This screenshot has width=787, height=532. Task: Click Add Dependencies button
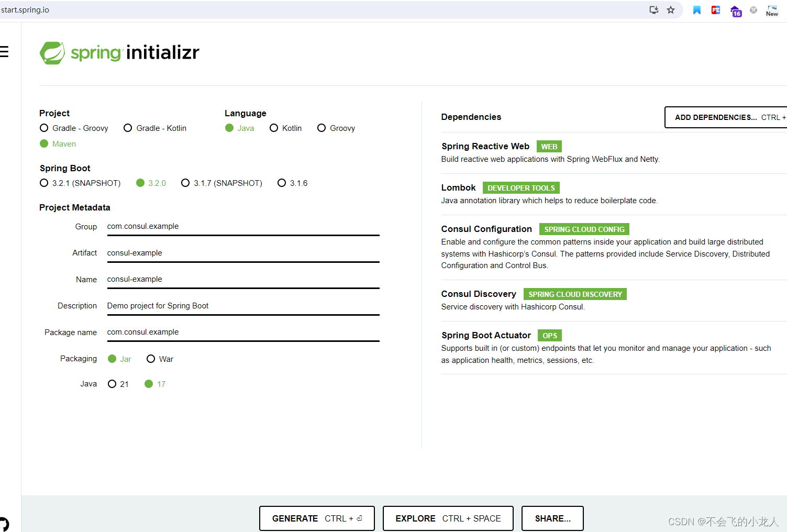pyautogui.click(x=726, y=117)
